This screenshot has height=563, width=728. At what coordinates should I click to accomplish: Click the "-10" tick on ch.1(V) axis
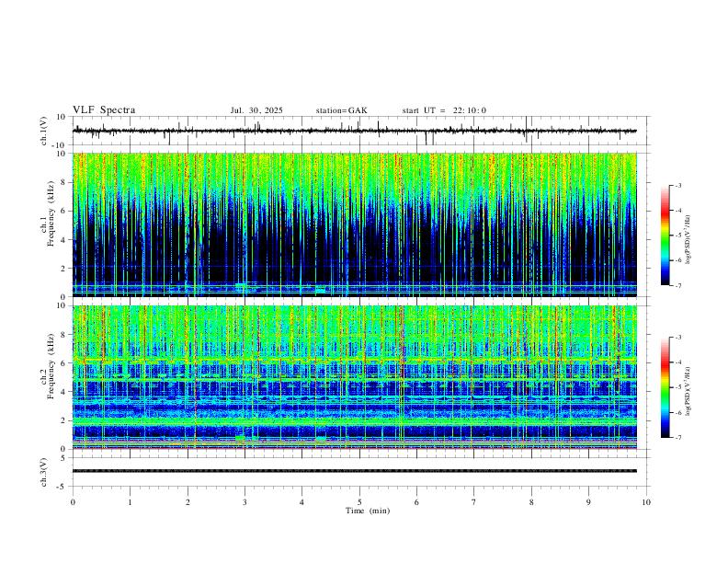[x=60, y=145]
